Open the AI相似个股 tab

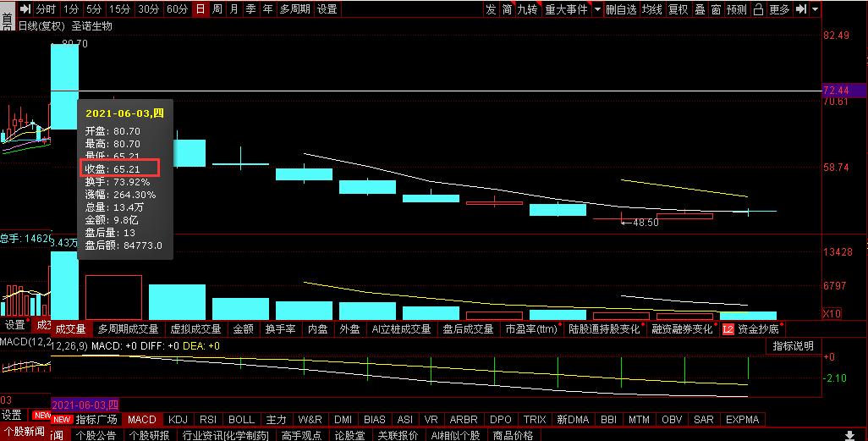tap(455, 435)
